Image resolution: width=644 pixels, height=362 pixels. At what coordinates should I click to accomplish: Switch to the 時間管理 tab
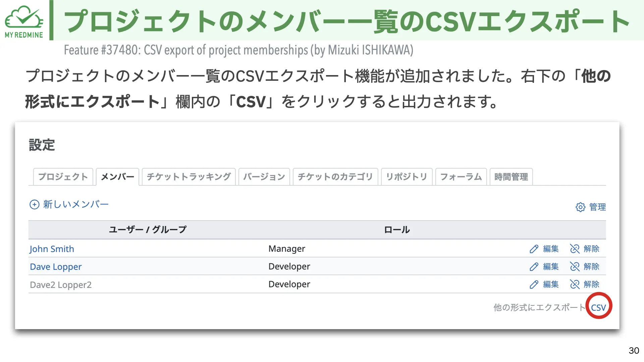[x=511, y=177]
